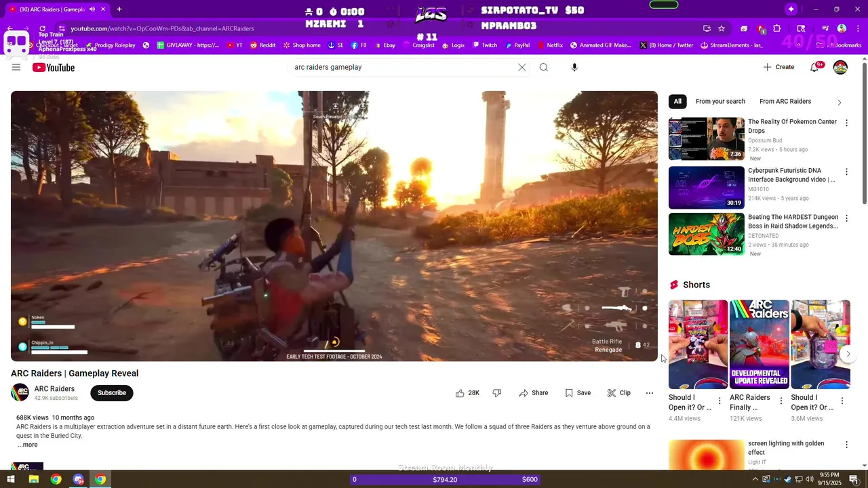Clear the search box with the X
The width and height of the screenshot is (868, 488).
click(x=522, y=67)
